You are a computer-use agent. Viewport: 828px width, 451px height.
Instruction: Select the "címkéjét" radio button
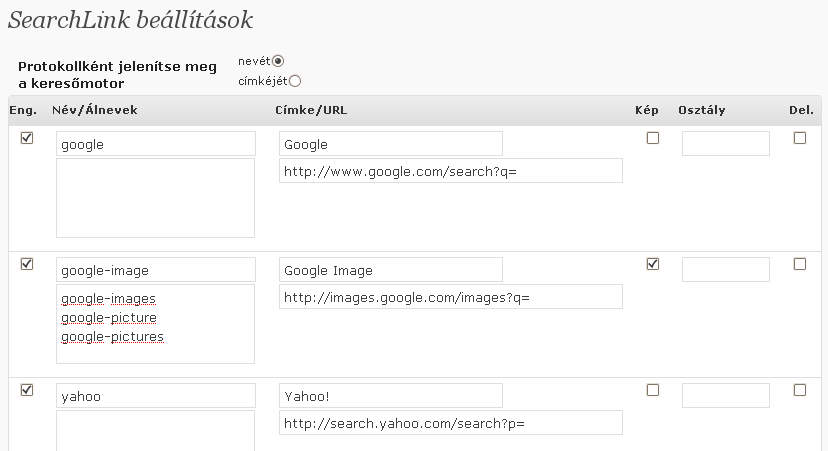coord(294,81)
